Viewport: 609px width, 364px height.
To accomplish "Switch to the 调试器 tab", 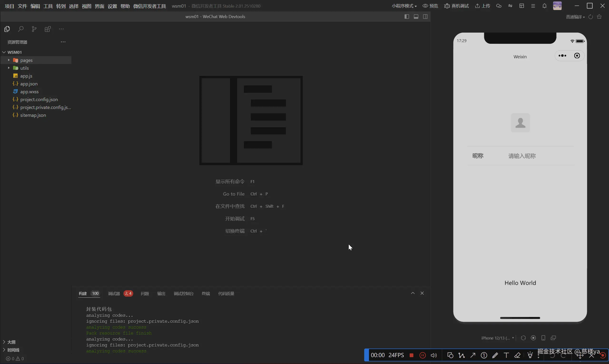I will point(114,294).
